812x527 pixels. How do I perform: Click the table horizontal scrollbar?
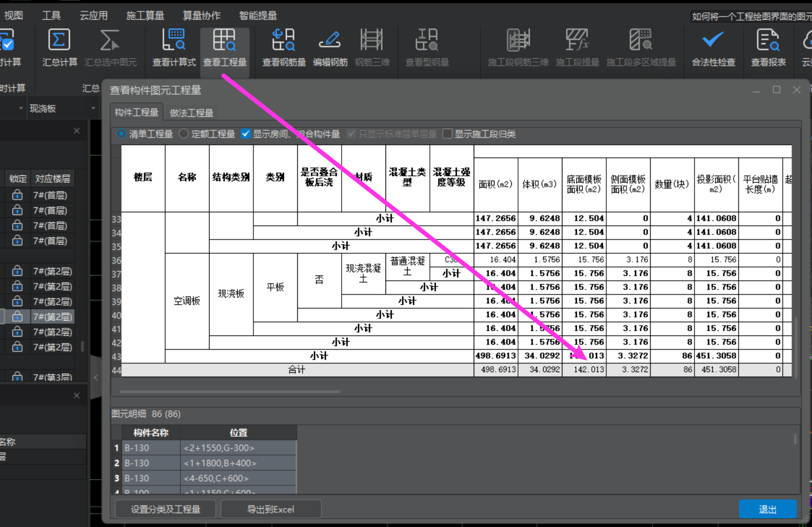click(230, 392)
